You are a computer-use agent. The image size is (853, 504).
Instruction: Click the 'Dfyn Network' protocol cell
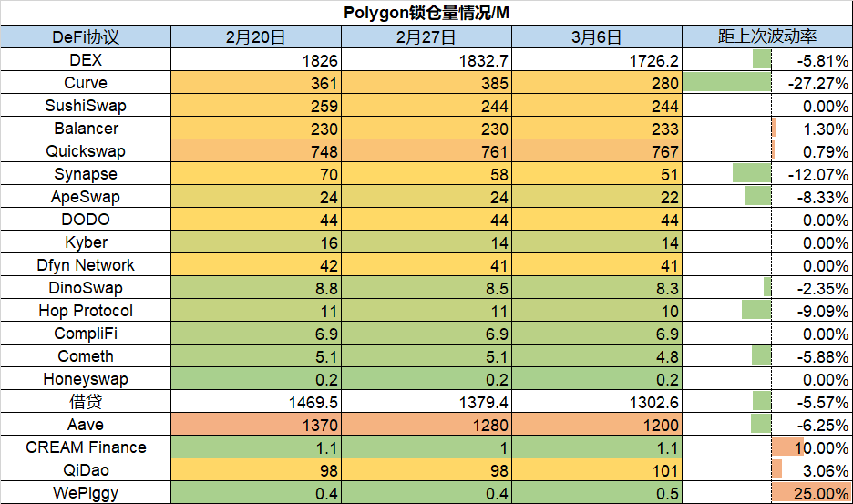pos(86,264)
